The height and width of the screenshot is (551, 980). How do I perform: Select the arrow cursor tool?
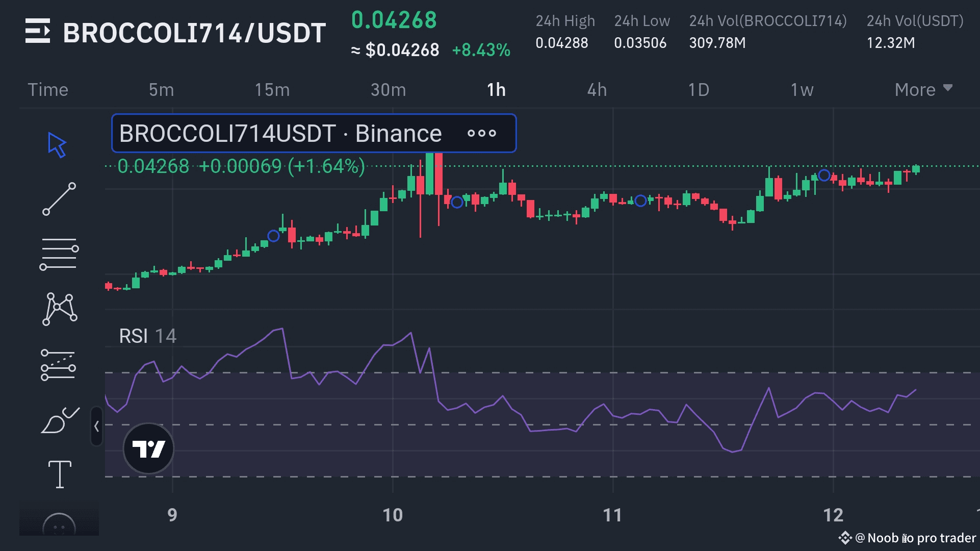coord(58,145)
